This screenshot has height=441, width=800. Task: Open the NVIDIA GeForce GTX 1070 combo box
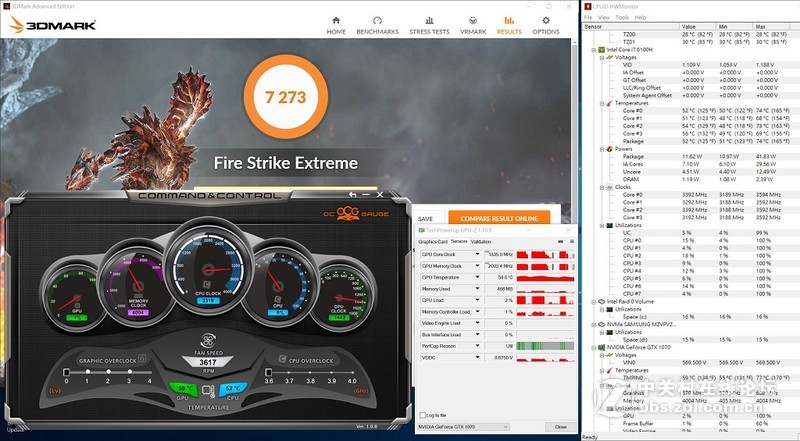[x=463, y=427]
